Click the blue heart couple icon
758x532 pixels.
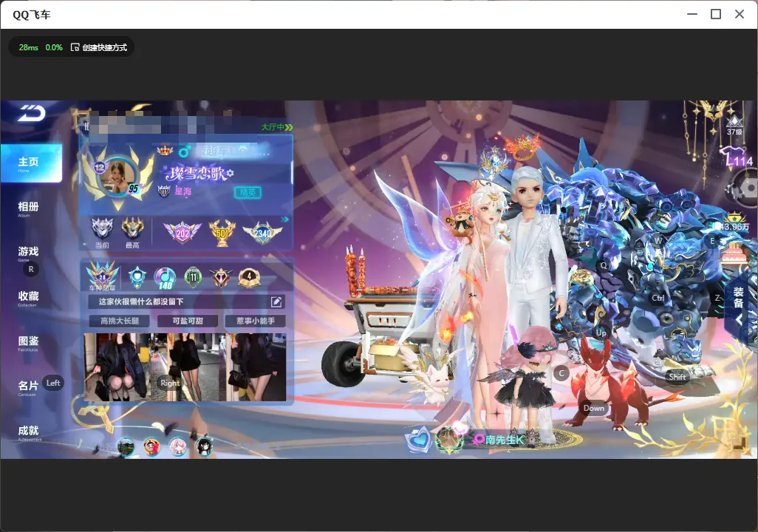tap(419, 439)
